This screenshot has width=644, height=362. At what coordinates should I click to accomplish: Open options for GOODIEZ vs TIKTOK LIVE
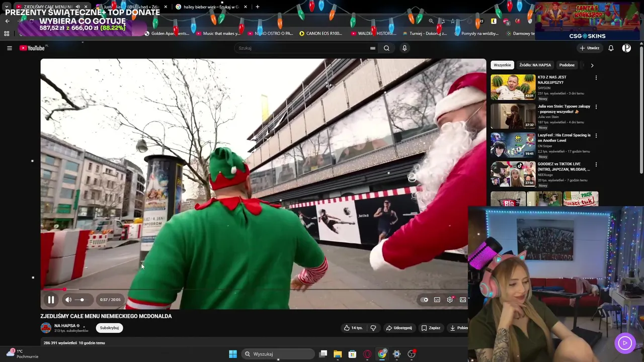tap(596, 164)
